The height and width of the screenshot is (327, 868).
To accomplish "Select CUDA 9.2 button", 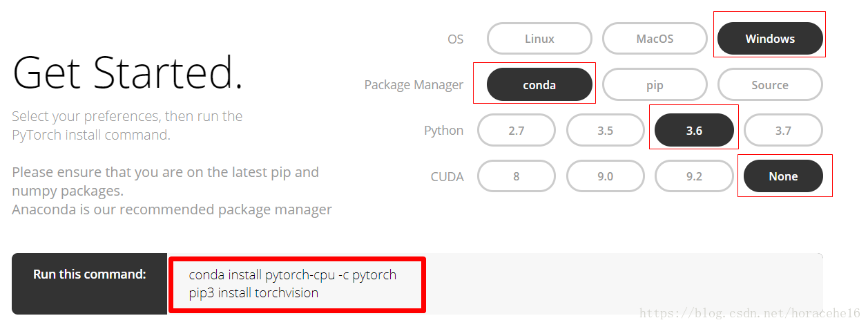I will click(694, 176).
